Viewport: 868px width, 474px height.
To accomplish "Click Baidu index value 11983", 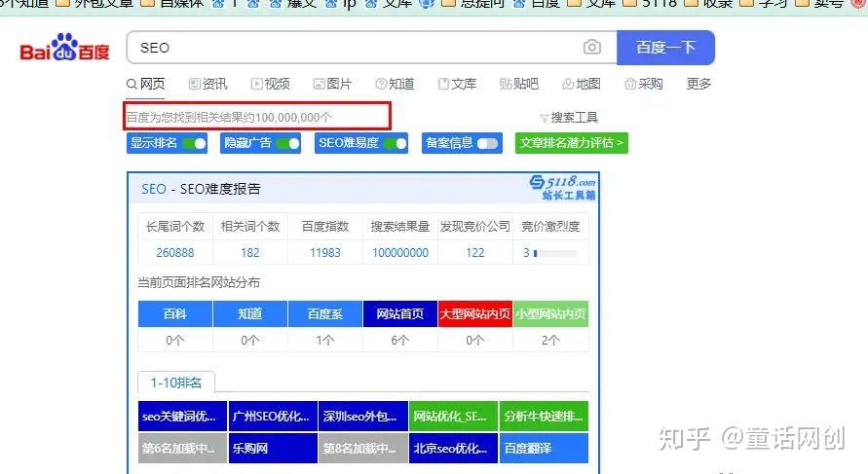I will pyautogui.click(x=325, y=253).
